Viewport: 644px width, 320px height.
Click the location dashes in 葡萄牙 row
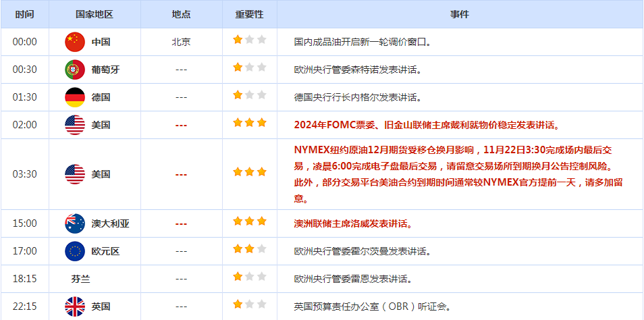(x=181, y=70)
